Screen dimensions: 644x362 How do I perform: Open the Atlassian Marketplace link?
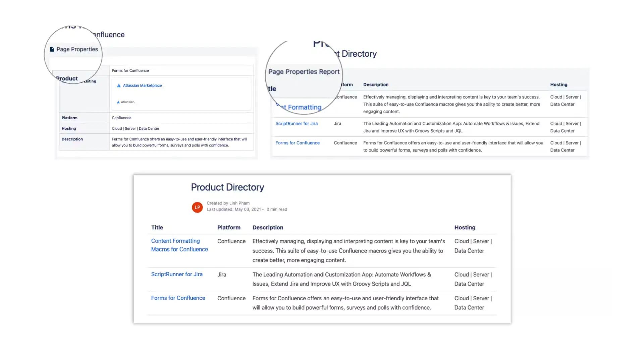pos(142,85)
